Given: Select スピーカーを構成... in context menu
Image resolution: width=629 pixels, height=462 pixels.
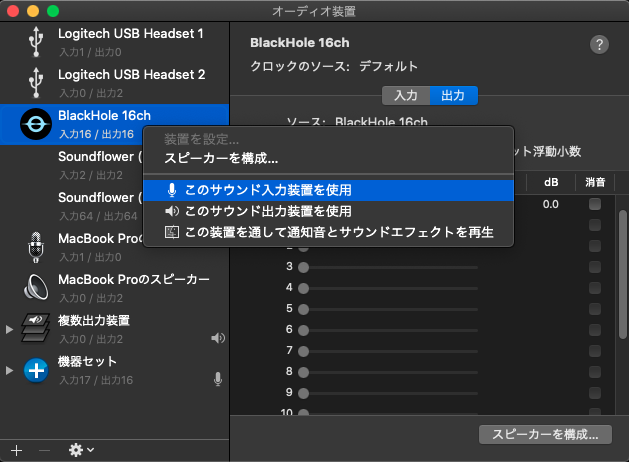Looking at the screenshot, I should 329,158.
